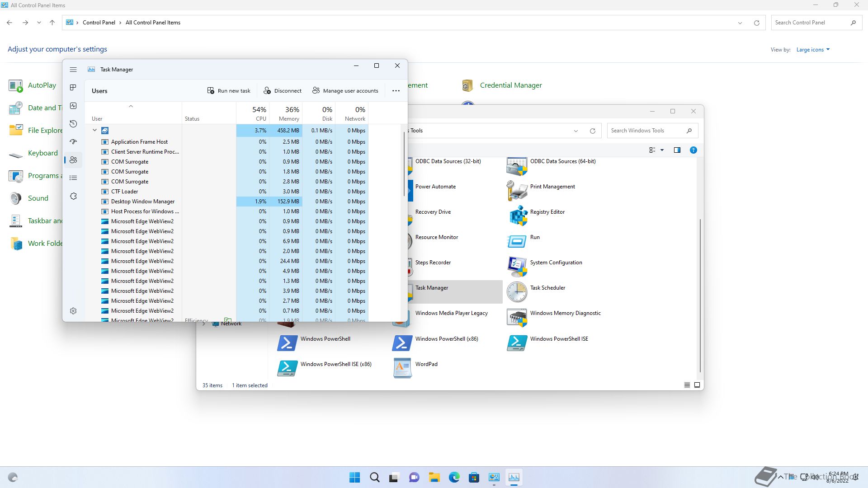This screenshot has height=488, width=868.
Task: Click Task Manager vertical scrollbar
Action: click(x=404, y=164)
